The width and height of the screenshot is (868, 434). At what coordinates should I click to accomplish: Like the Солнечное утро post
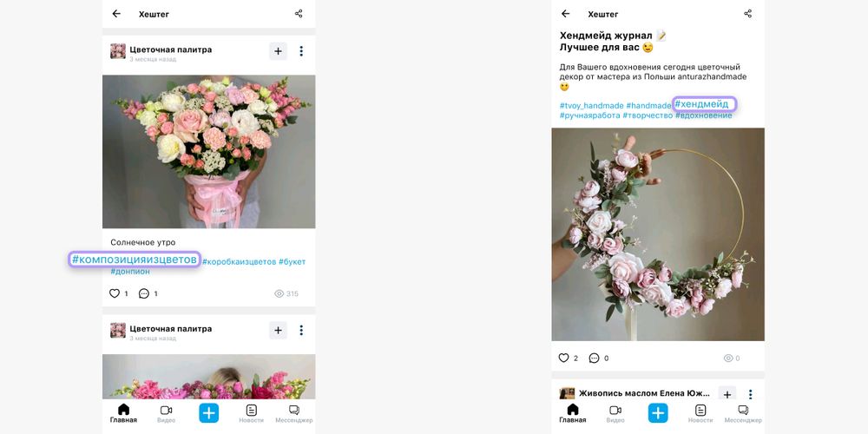pyautogui.click(x=115, y=293)
